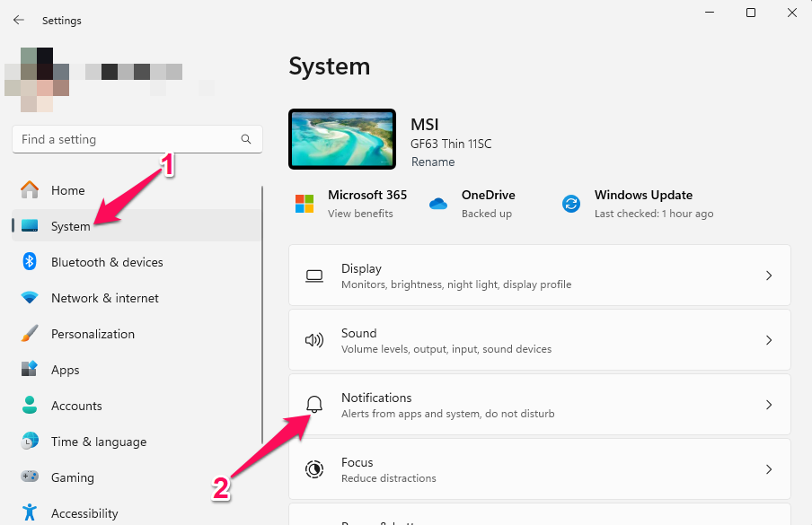This screenshot has height=525, width=812.
Task: Open Bluetooth & devices section
Action: (x=137, y=262)
